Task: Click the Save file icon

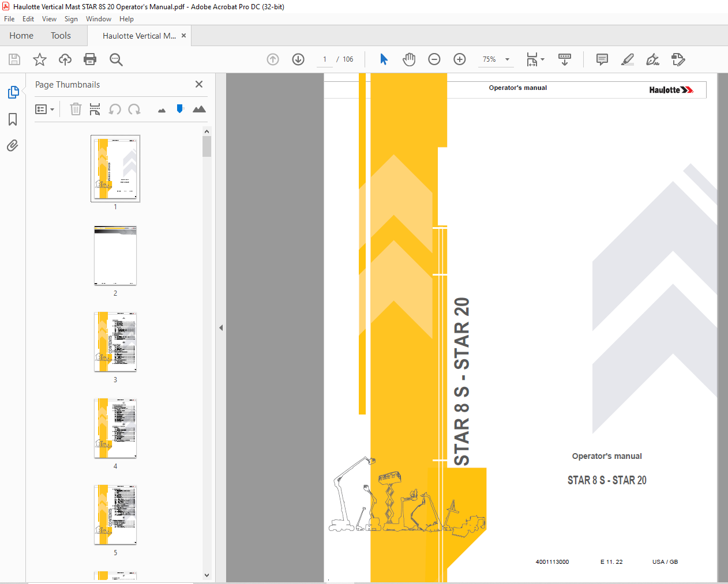Action: (14, 59)
